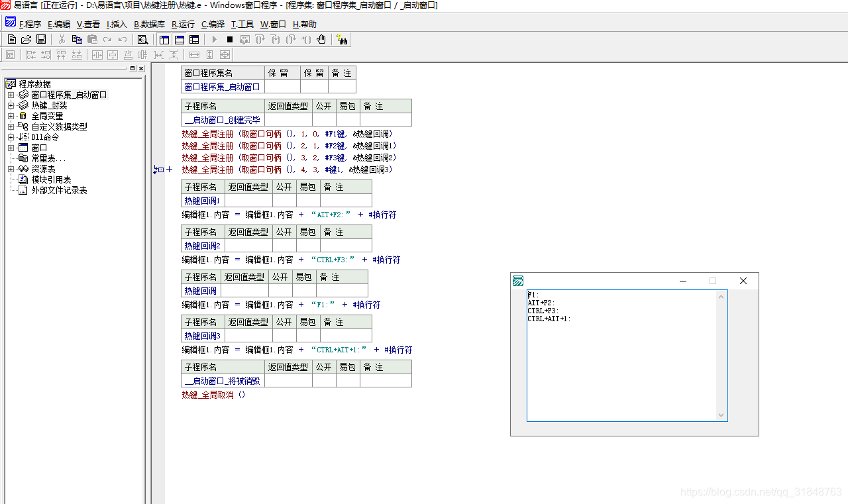Screen dimensions: 848x504
Task: Expand the 资源表 tree node
Action: (11, 169)
